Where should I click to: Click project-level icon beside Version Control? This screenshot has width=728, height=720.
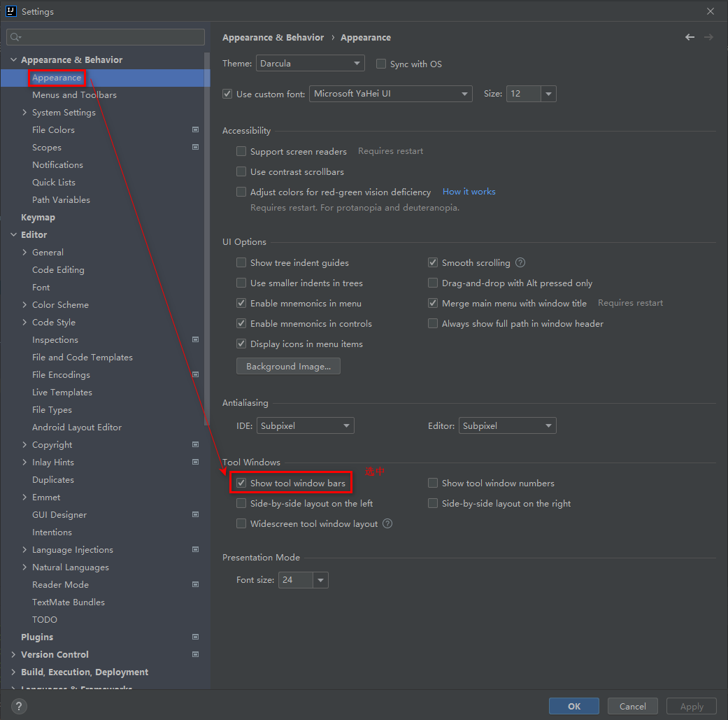[196, 654]
